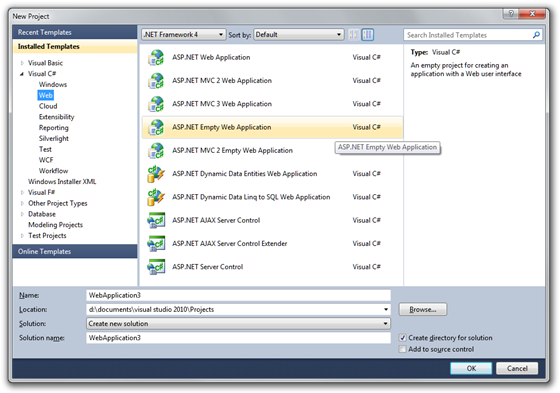Click the project Name input field

tap(238, 295)
